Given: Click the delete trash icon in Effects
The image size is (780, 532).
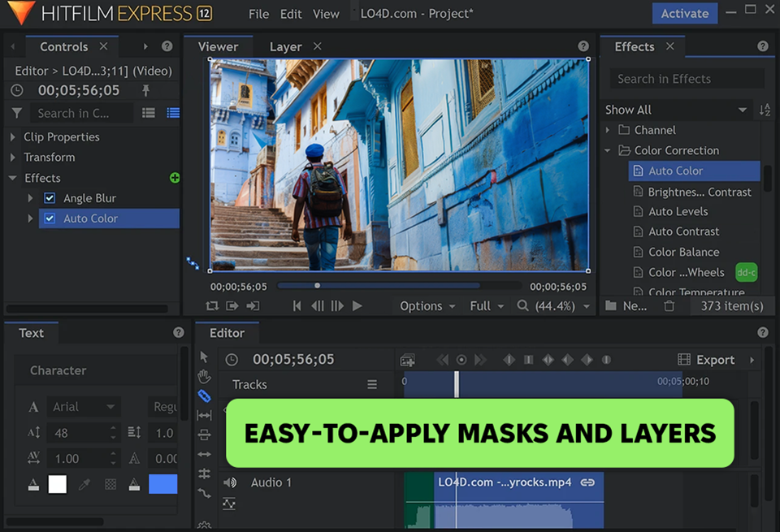Looking at the screenshot, I should 669,306.
